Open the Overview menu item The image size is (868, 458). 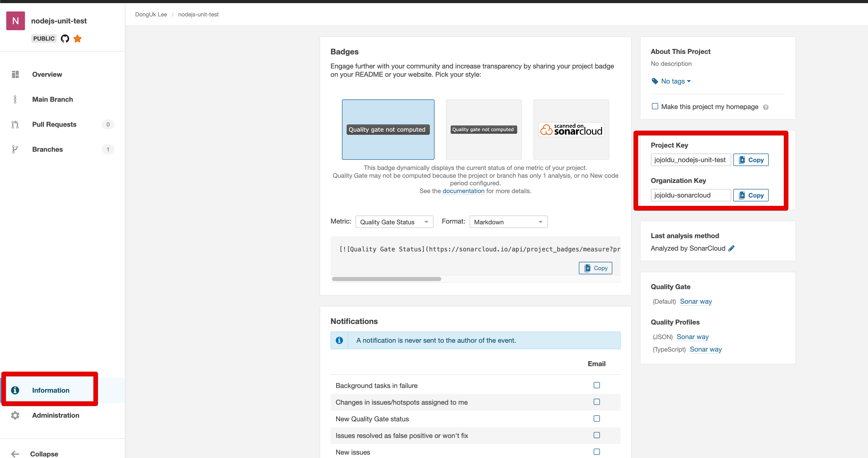[47, 74]
